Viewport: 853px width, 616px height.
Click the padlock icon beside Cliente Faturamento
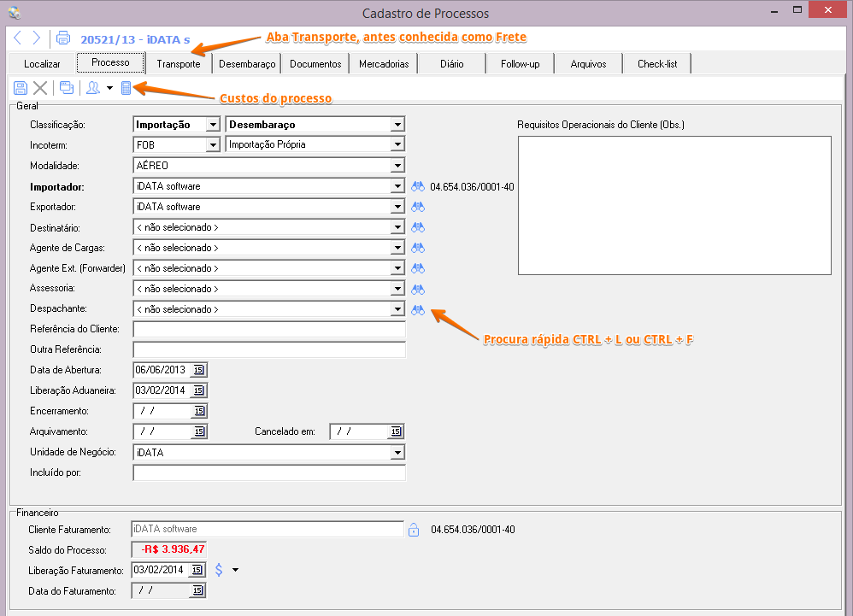coord(414,530)
